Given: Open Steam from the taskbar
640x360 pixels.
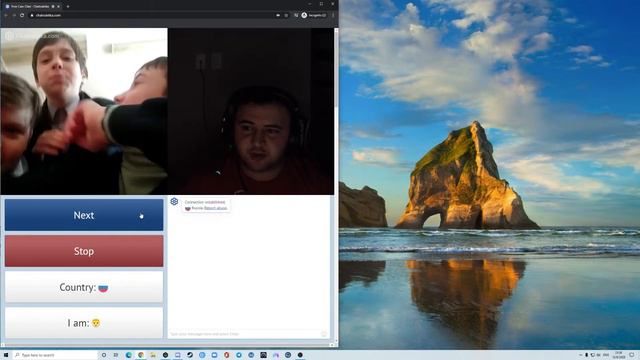Looking at the screenshot, I should coord(190,355).
